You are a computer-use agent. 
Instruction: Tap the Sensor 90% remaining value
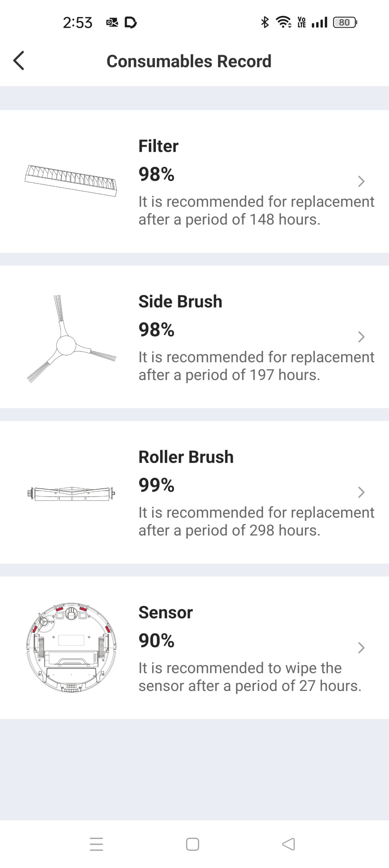pyautogui.click(x=156, y=640)
